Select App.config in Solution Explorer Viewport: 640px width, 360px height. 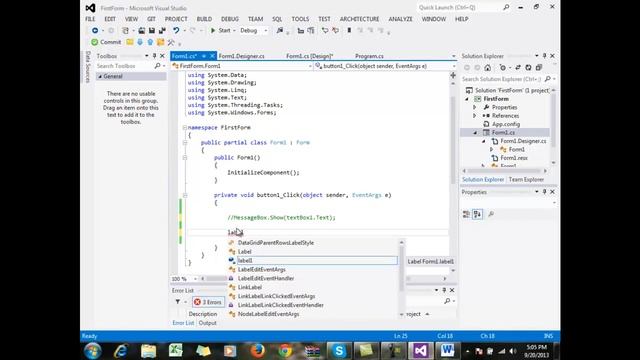click(506, 124)
